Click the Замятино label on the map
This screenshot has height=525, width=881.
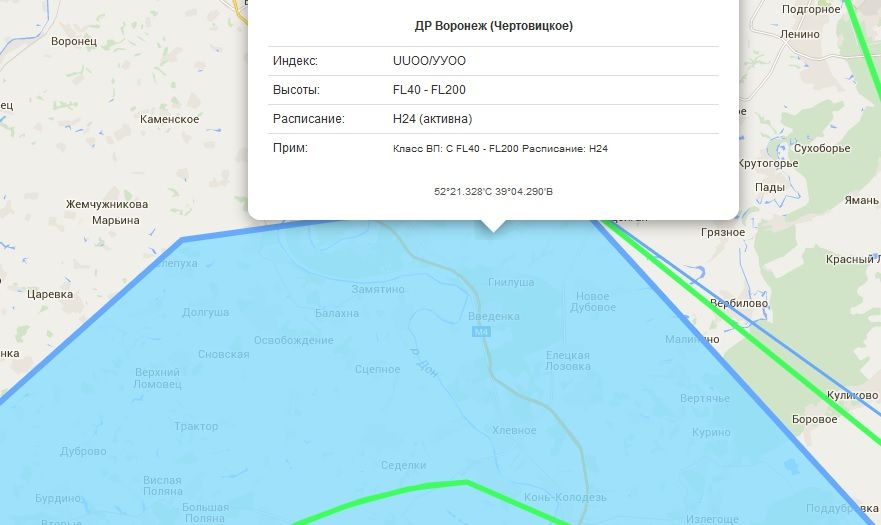click(x=378, y=289)
